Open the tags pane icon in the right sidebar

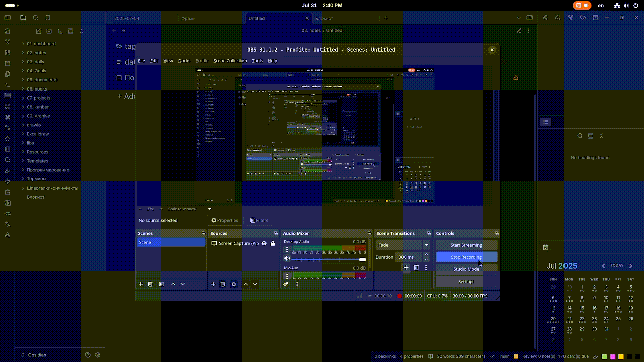tap(583, 18)
